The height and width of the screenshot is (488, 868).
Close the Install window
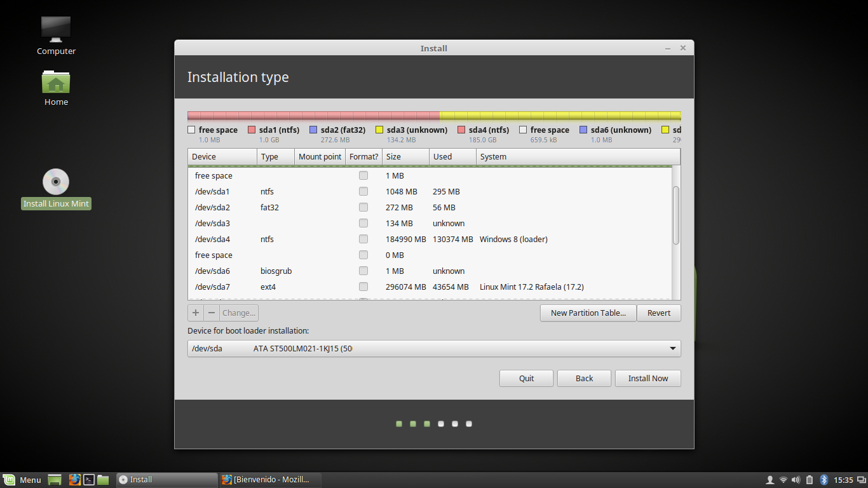(x=683, y=48)
